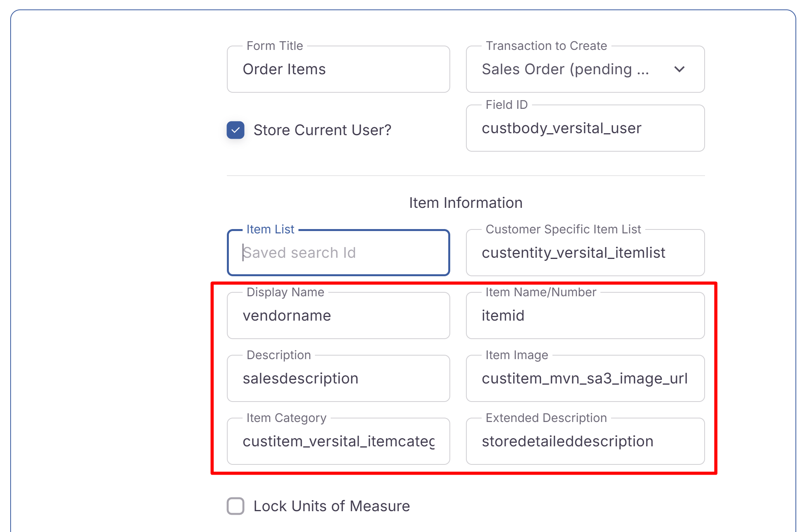The image size is (810, 532).
Task: Click the Description field containing salesdescription
Action: point(338,378)
